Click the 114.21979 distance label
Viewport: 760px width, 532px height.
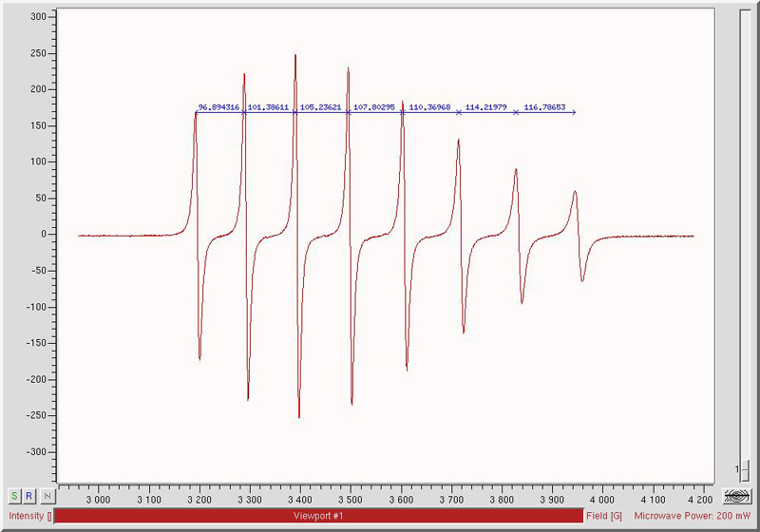pos(485,107)
